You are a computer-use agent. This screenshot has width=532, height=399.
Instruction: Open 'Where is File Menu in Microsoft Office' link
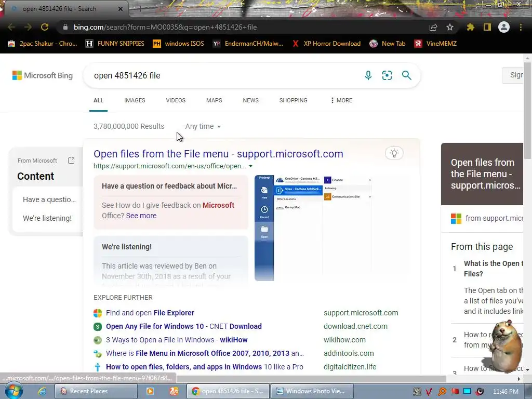pos(205,353)
